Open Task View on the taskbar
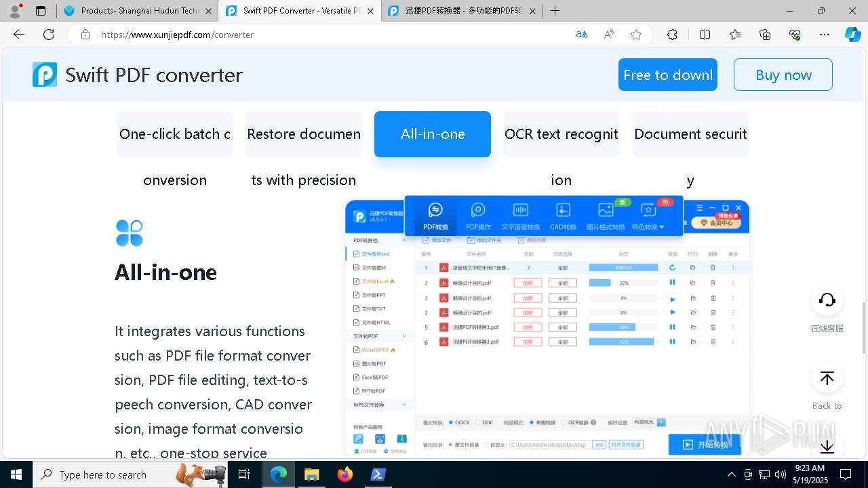This screenshot has height=488, width=868. point(245,474)
